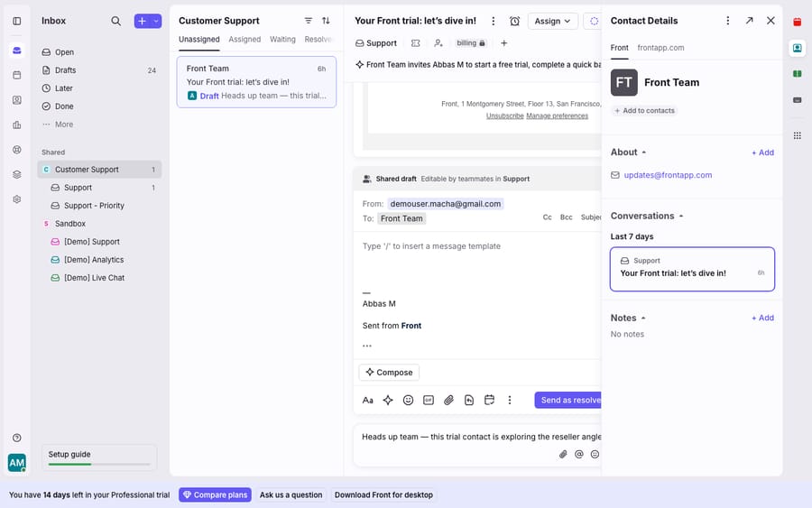Open [Demo] Live Chat inbox

tap(99, 278)
